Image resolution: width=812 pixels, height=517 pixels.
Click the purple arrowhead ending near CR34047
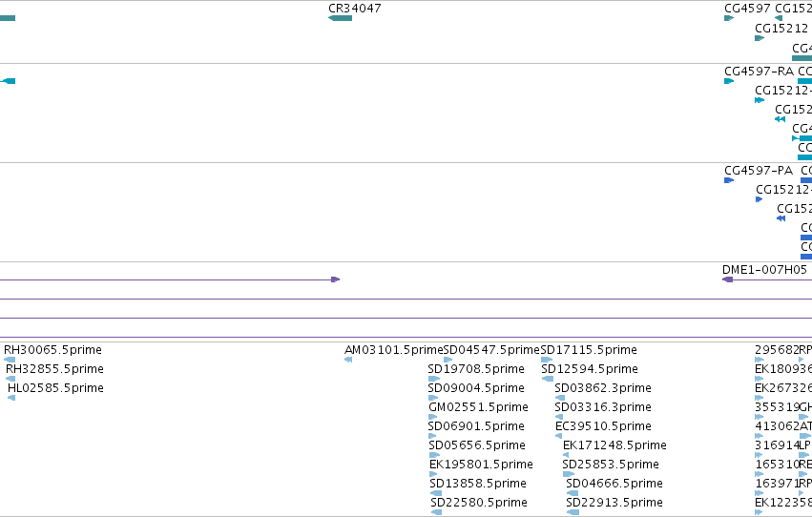tap(336, 279)
